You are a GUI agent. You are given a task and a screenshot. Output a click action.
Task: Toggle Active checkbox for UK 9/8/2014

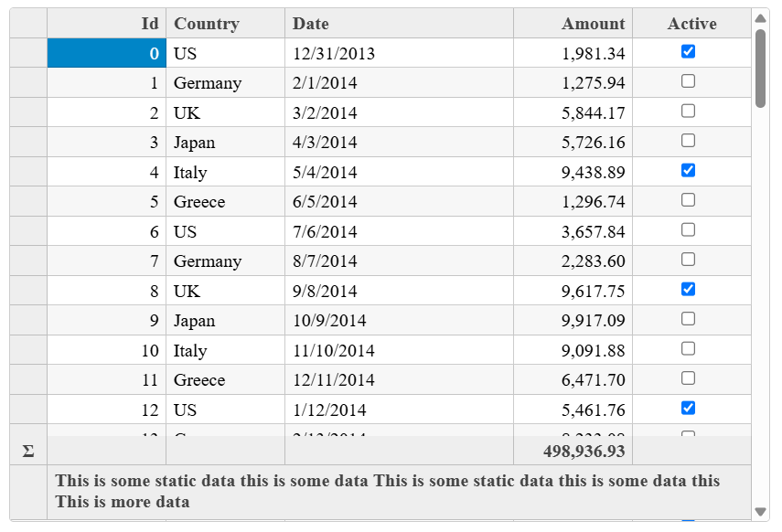pyautogui.click(x=688, y=289)
